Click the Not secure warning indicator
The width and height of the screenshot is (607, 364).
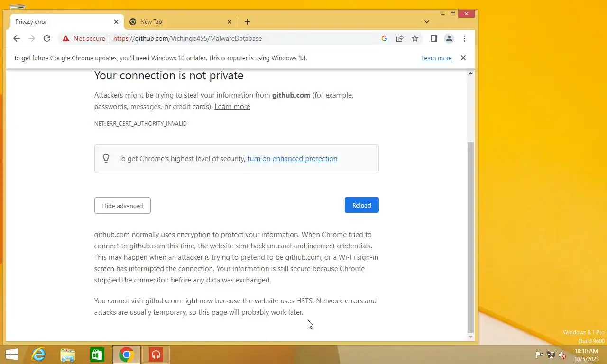83,38
